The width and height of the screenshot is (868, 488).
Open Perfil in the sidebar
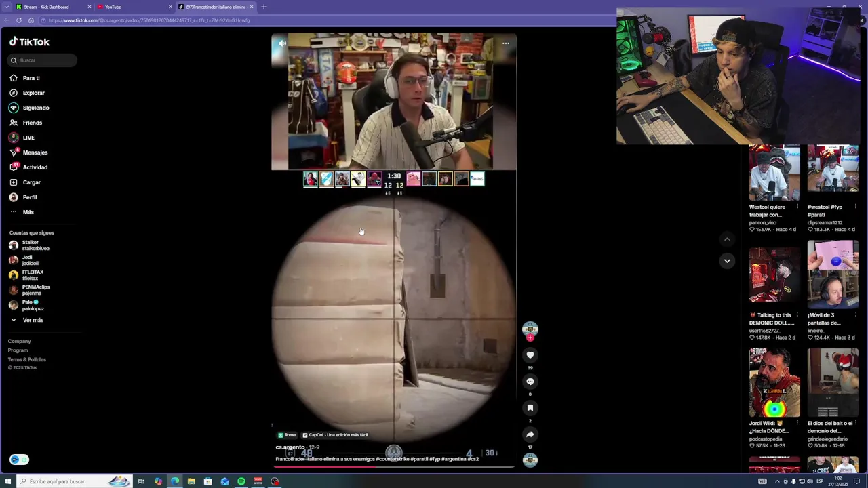(29, 197)
